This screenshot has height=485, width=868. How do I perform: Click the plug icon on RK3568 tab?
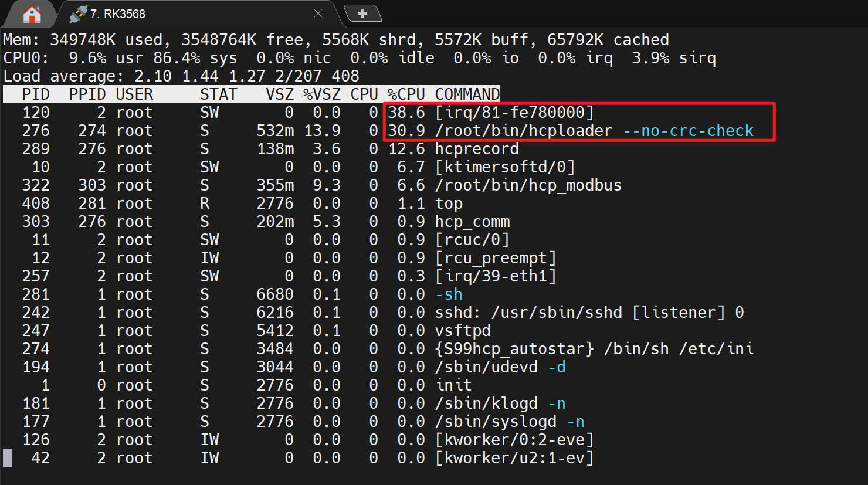[77, 14]
